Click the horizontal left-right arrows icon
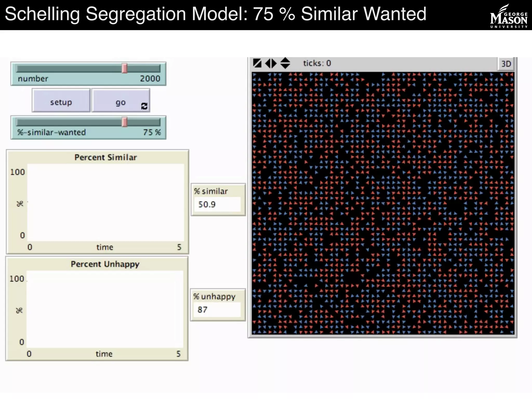 coord(271,63)
